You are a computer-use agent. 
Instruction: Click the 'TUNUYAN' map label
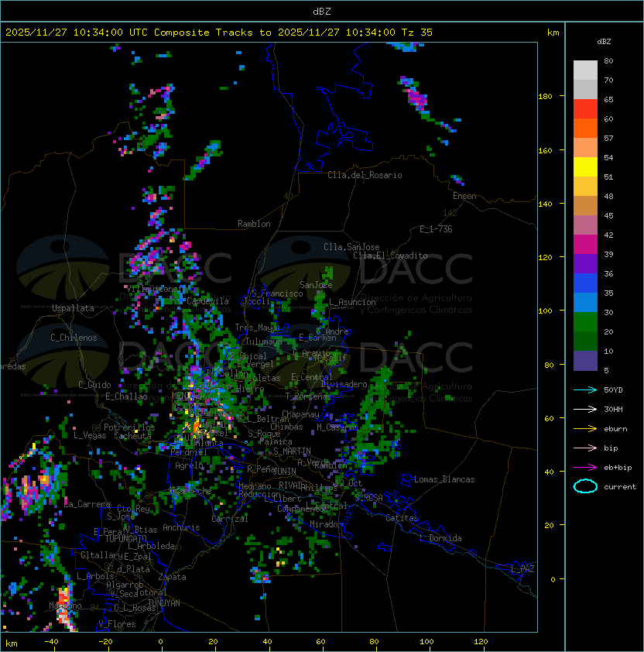pos(164,603)
